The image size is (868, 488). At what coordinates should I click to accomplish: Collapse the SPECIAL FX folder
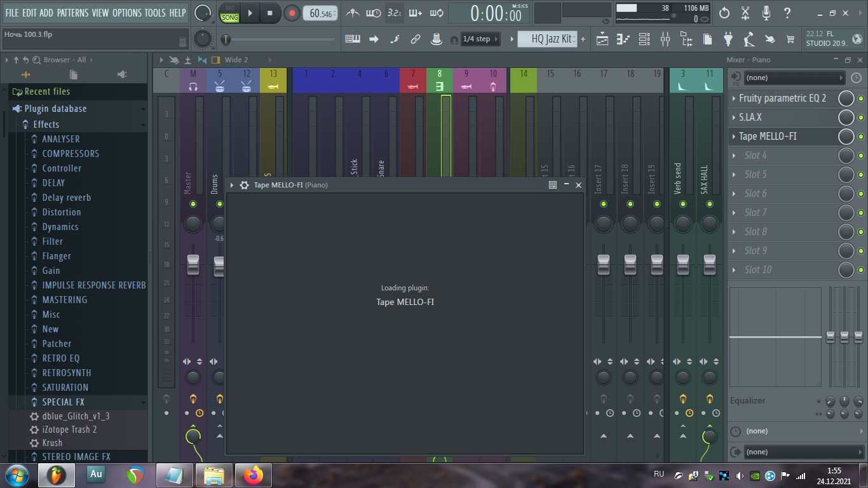(143, 402)
